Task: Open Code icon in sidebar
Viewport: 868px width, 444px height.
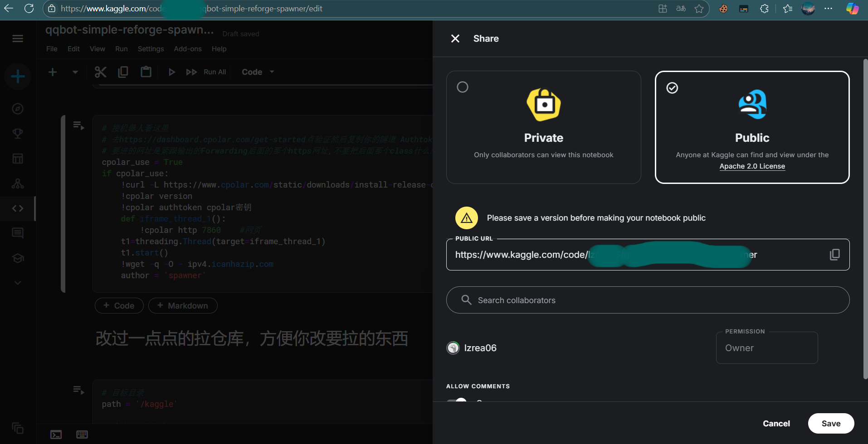Action: point(18,208)
